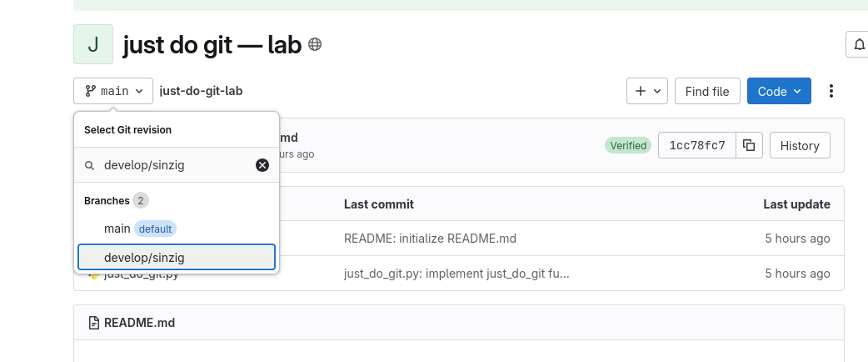Select the main branch from the list
This screenshot has width=868, height=362.
(x=117, y=229)
